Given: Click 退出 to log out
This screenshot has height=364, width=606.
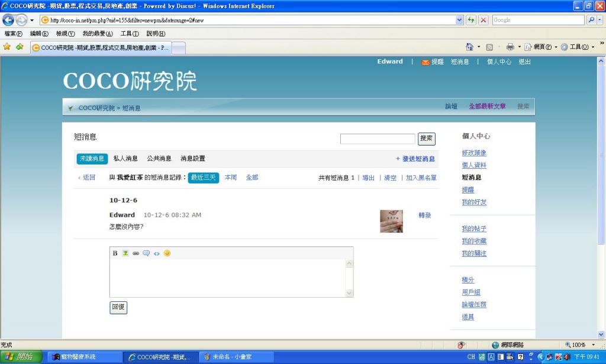Looking at the screenshot, I should point(524,62).
